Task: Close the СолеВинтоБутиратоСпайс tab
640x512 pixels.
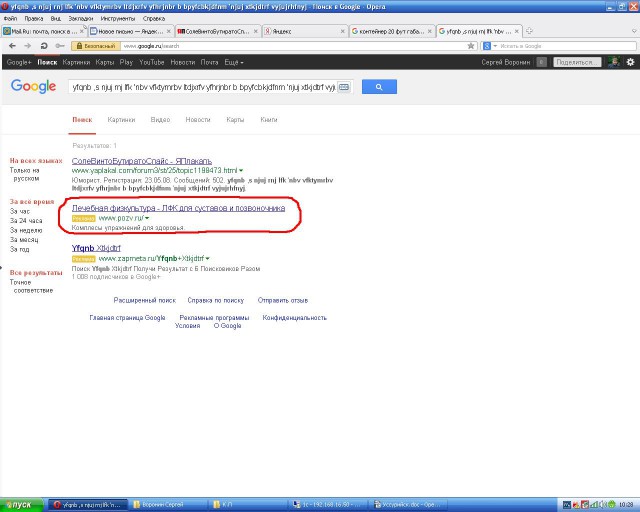Action: [x=256, y=31]
